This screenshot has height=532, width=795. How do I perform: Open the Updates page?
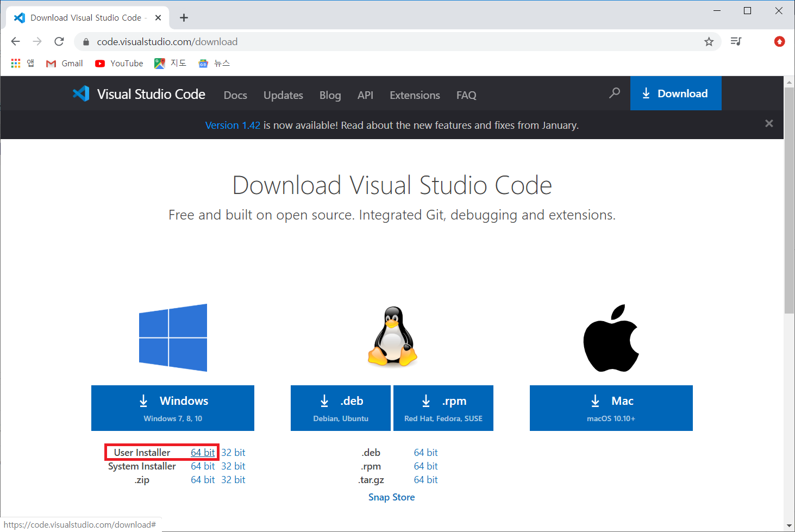[x=283, y=95]
